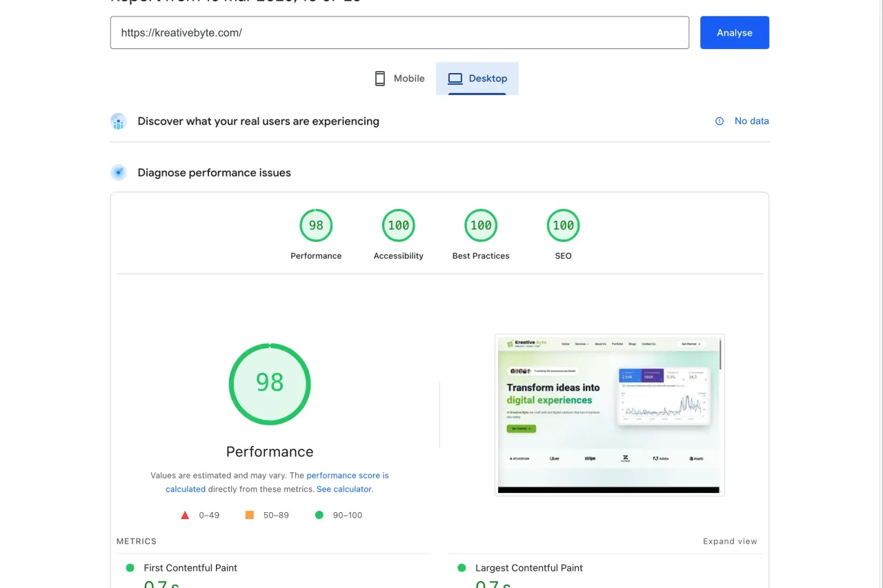Click the mobile phone icon
This screenshot has height=588, width=883.
coord(380,79)
